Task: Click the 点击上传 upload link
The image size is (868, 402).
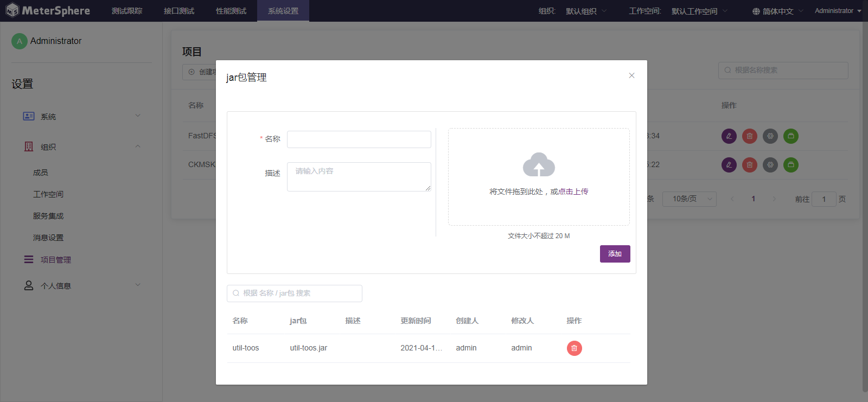Action: click(573, 192)
